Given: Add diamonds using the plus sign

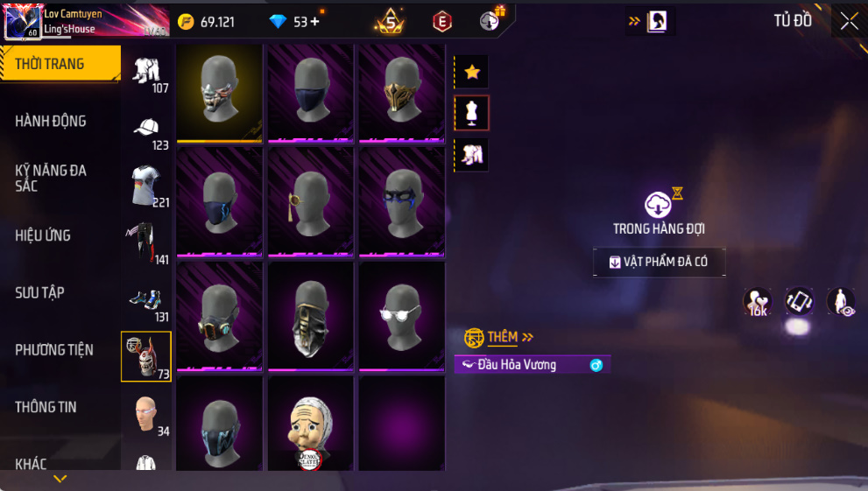Looking at the screenshot, I should point(315,22).
